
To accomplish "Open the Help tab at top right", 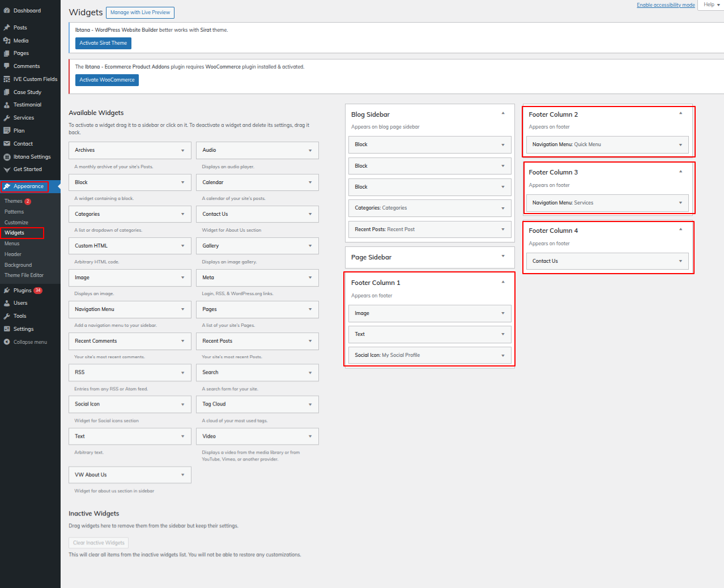I will click(x=711, y=5).
